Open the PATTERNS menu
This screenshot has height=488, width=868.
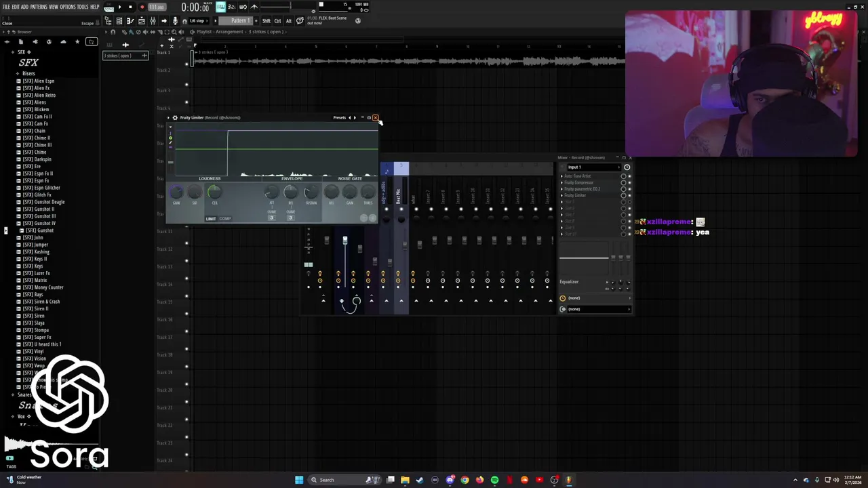[39, 7]
